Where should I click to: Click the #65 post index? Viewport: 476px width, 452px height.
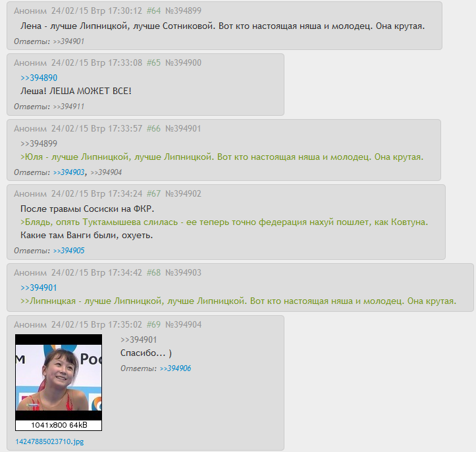153,63
